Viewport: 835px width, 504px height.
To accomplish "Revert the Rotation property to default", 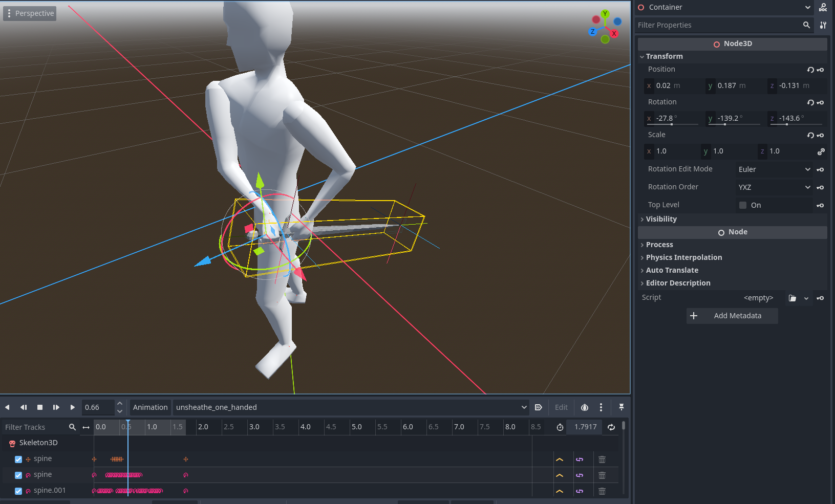I will point(810,102).
